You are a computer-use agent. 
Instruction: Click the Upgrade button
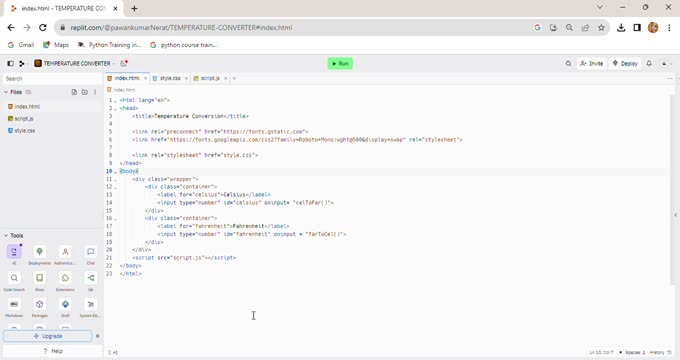(x=48, y=336)
